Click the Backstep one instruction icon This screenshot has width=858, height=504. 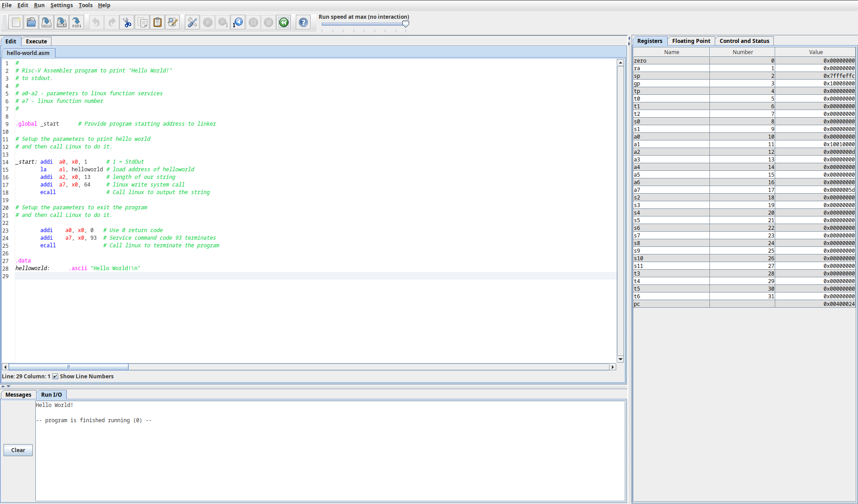(238, 22)
